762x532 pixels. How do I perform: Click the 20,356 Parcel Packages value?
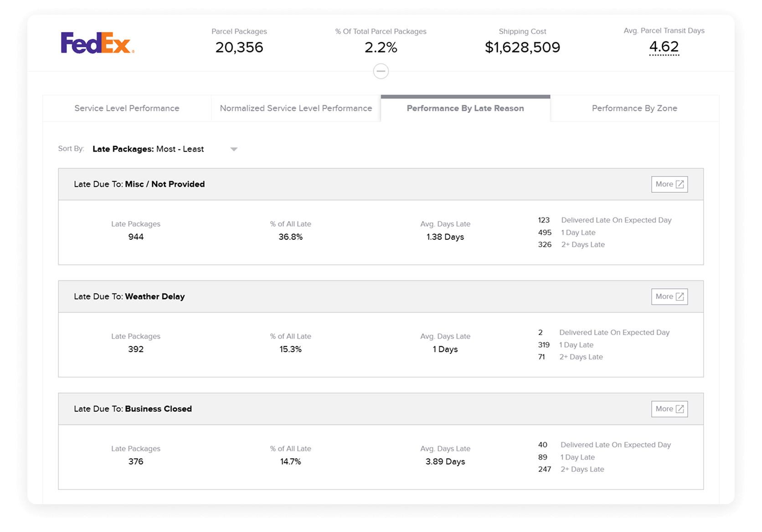click(239, 47)
